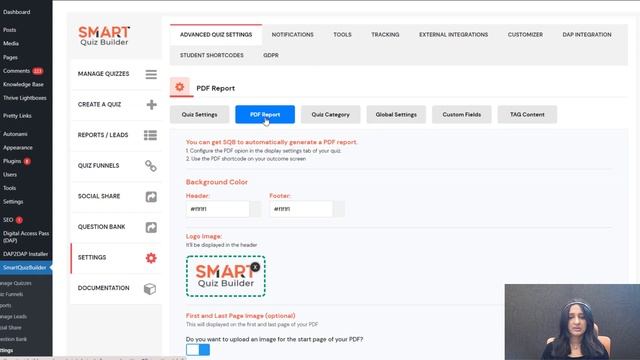Open Comments in WordPress menu
This screenshot has height=360, width=640.
(x=16, y=71)
